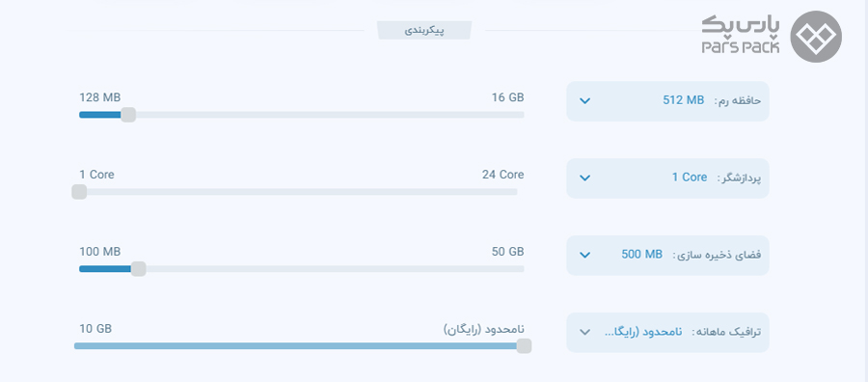Click the 128 MB RAM minimum label

pos(99,97)
